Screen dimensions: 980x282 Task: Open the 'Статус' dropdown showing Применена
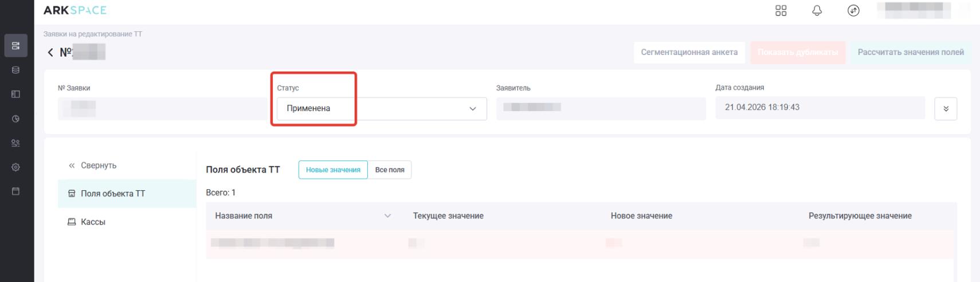[x=381, y=109]
